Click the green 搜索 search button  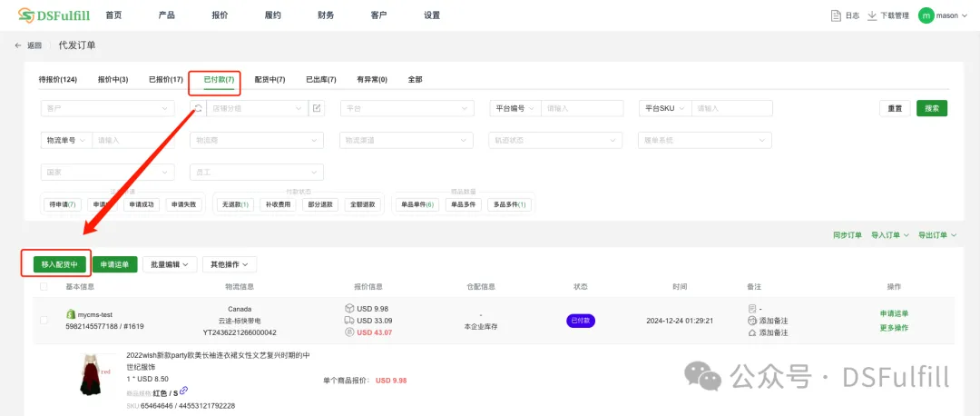pyautogui.click(x=931, y=108)
